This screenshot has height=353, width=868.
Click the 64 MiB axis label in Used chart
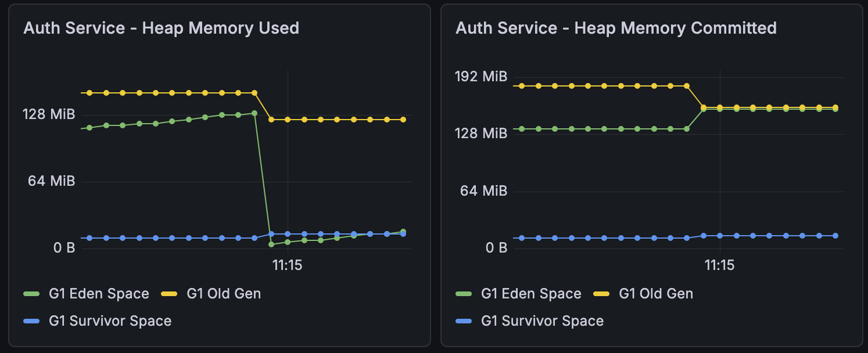(52, 181)
